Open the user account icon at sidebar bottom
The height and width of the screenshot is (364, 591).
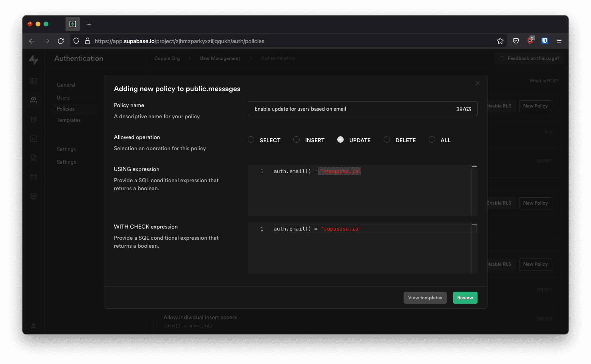(x=34, y=326)
